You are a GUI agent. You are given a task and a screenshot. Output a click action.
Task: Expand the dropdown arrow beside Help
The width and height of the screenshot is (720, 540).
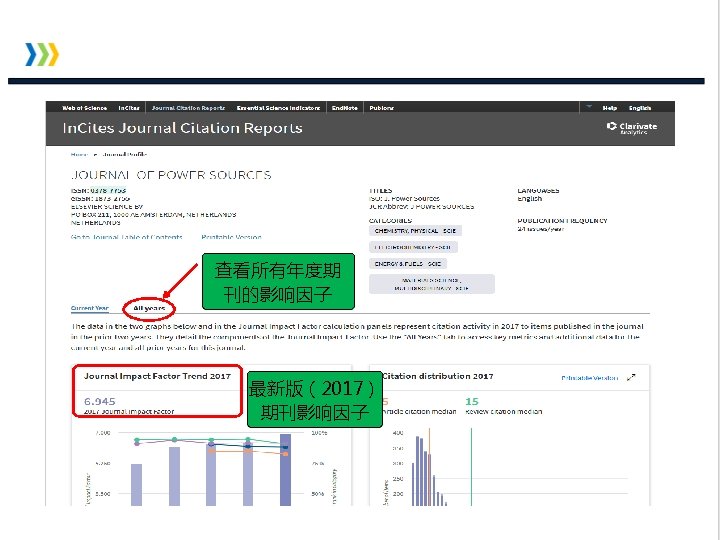pyautogui.click(x=589, y=107)
